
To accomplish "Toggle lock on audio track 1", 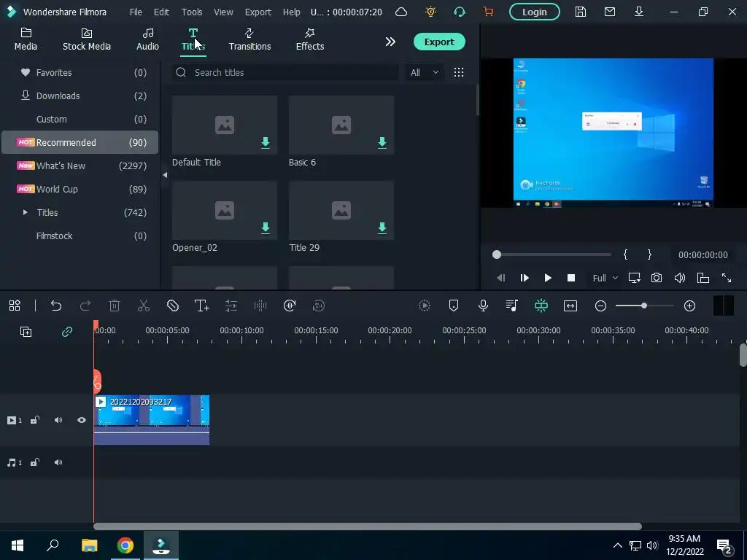I will tap(35, 462).
